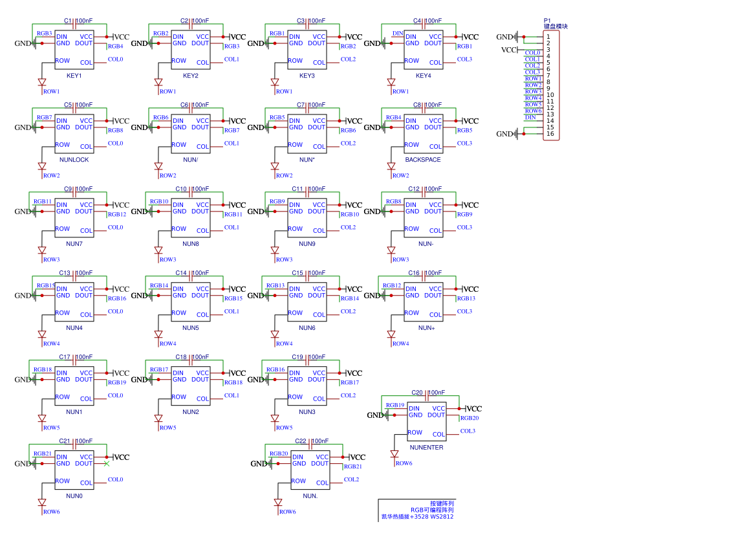Select the diode under the NUN. component
The image size is (756, 535).
278,502
